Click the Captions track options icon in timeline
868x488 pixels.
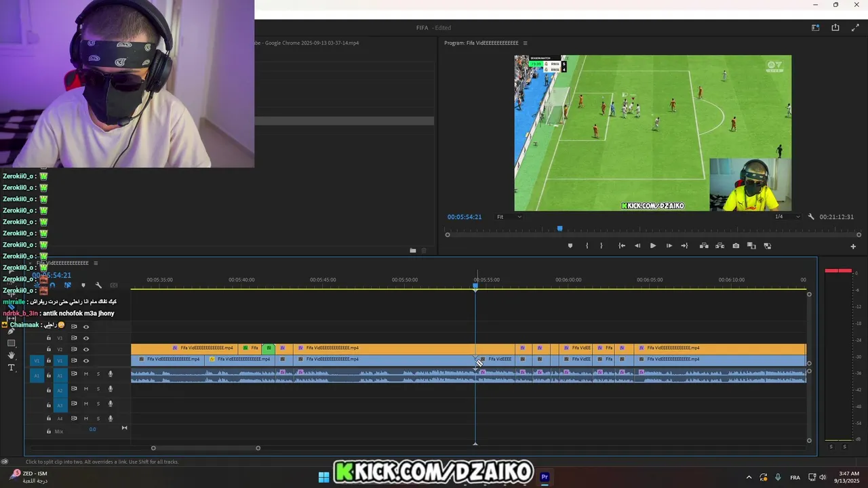[x=114, y=285]
